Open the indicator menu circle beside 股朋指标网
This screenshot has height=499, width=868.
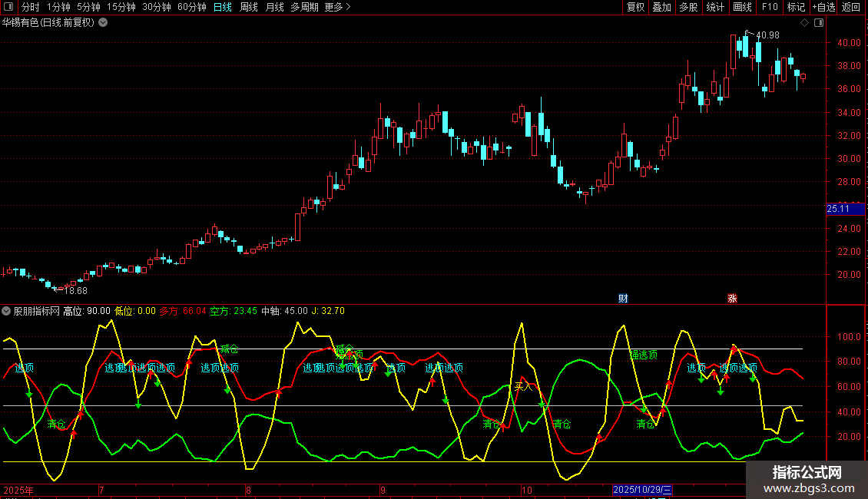[x=6, y=311]
